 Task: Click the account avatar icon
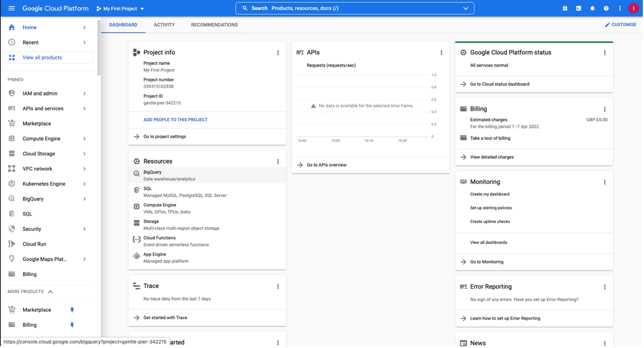[633, 8]
